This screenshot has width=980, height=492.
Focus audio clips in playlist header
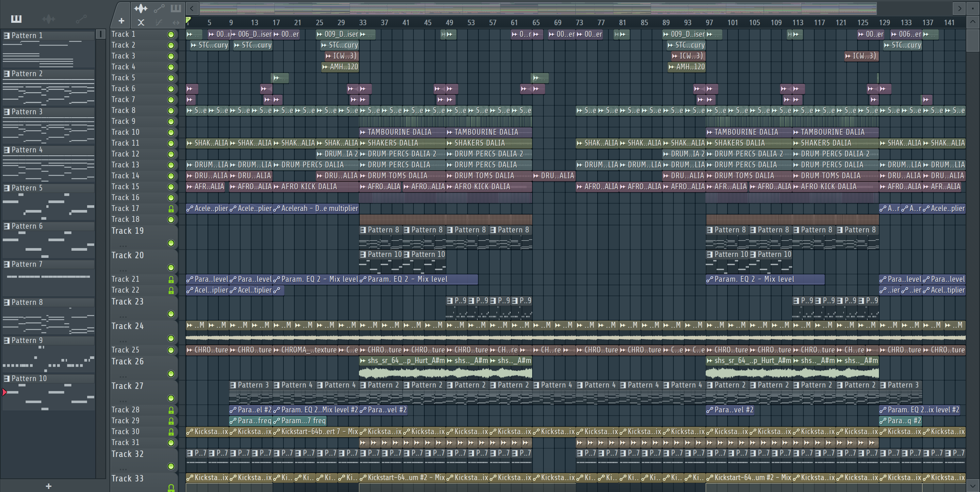coord(141,9)
